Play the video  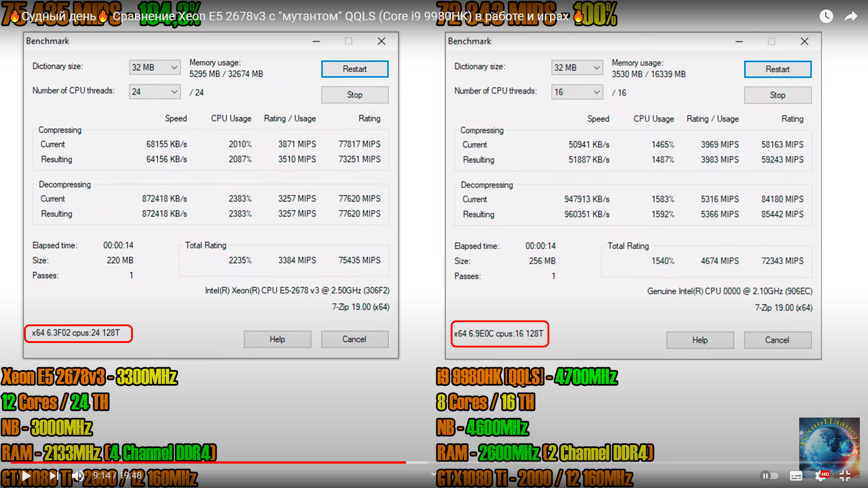pos(26,475)
